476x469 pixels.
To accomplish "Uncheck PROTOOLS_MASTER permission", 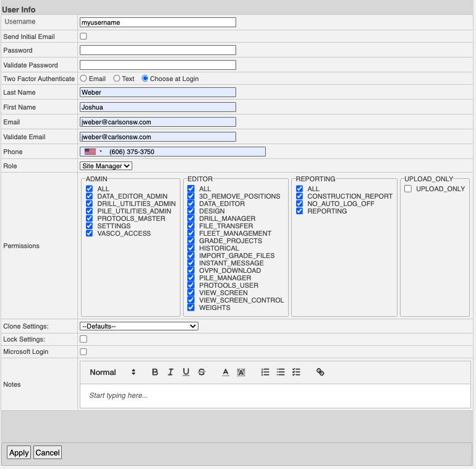I will pos(89,218).
